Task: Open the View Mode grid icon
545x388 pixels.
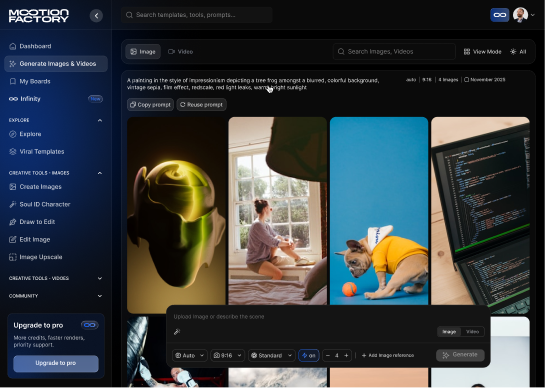Action: (x=467, y=52)
